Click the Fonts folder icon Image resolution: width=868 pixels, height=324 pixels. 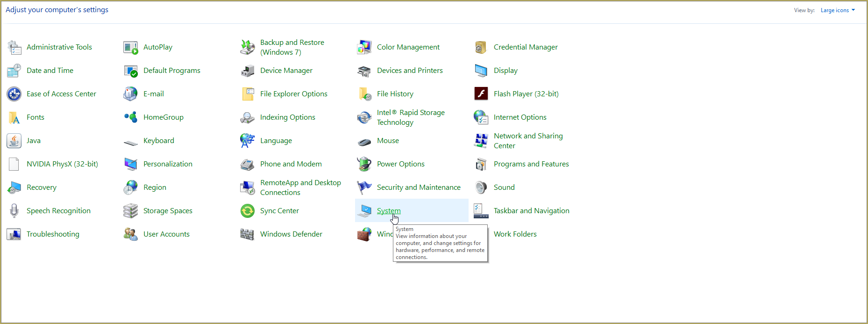(14, 117)
